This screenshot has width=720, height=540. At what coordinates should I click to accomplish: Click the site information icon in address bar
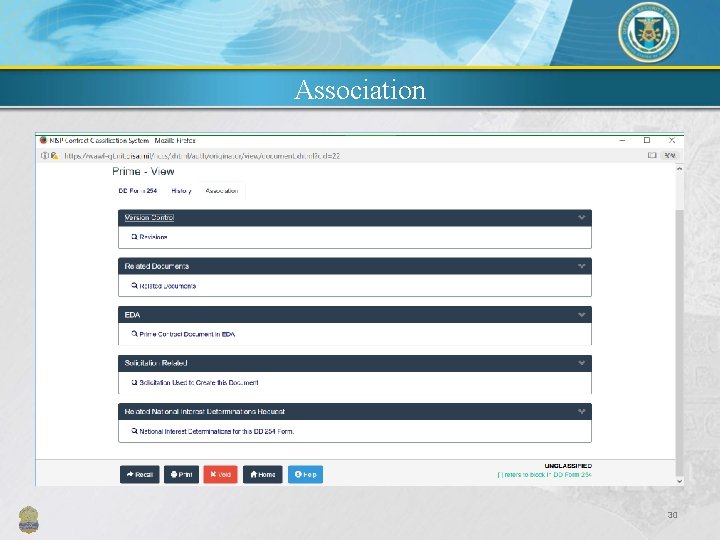click(x=45, y=156)
